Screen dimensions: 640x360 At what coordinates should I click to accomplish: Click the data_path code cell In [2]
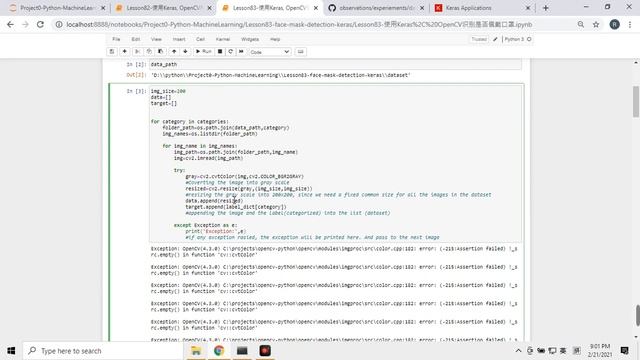(336, 64)
